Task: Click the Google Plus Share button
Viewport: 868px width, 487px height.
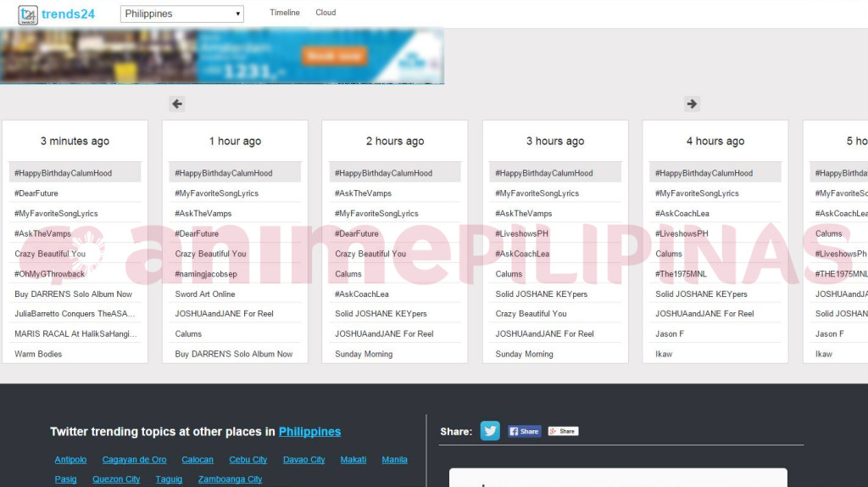Action: tap(563, 431)
